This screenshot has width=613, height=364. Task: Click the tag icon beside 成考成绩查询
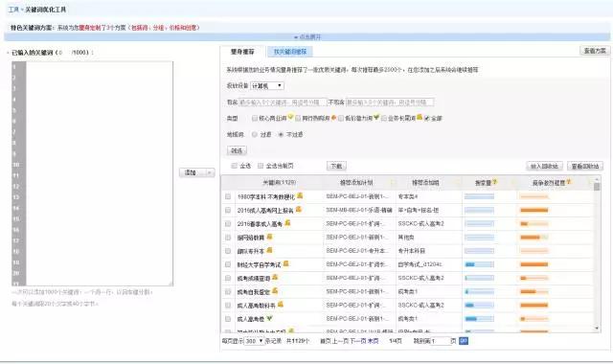[x=275, y=277]
